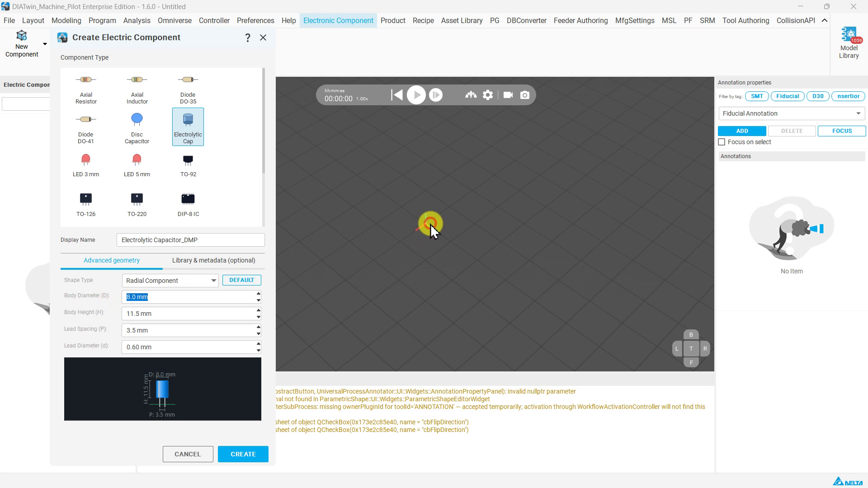Image resolution: width=868 pixels, height=488 pixels.
Task: Open the Tool Authoring menu
Action: coord(745,20)
